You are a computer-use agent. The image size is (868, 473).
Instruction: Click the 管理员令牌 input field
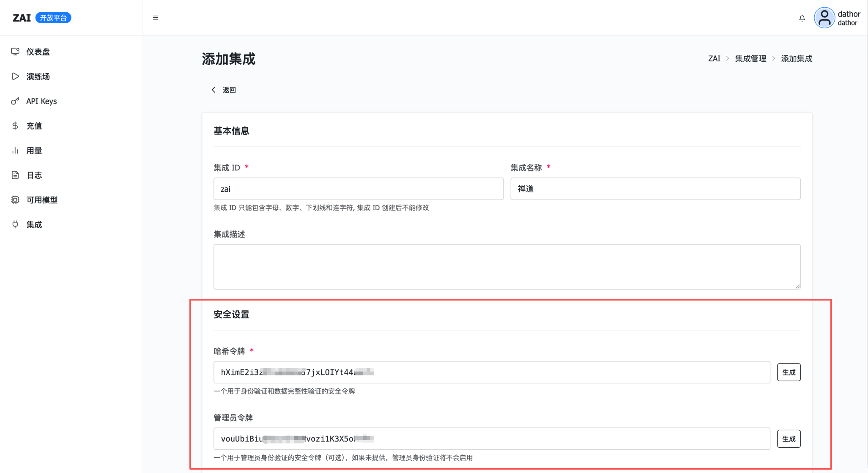491,439
